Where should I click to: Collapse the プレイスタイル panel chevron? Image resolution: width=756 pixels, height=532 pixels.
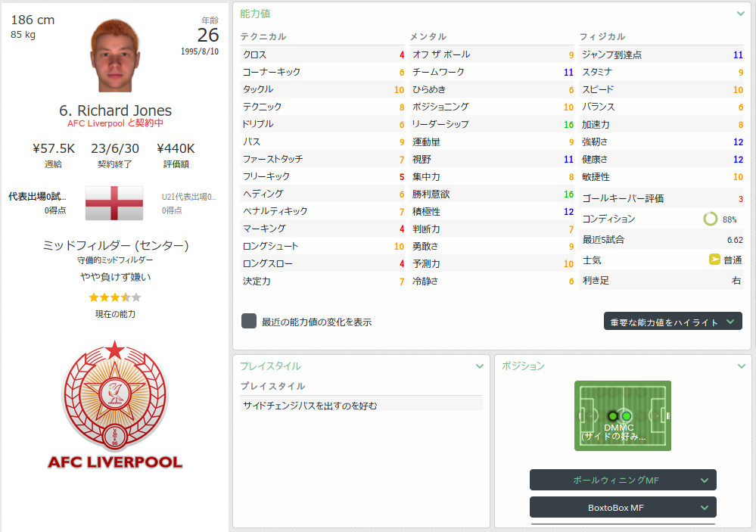pyautogui.click(x=479, y=366)
